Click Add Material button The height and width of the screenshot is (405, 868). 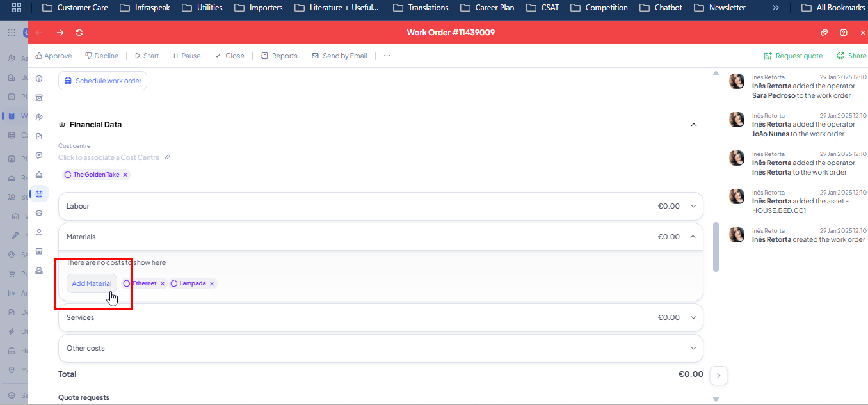pos(92,283)
